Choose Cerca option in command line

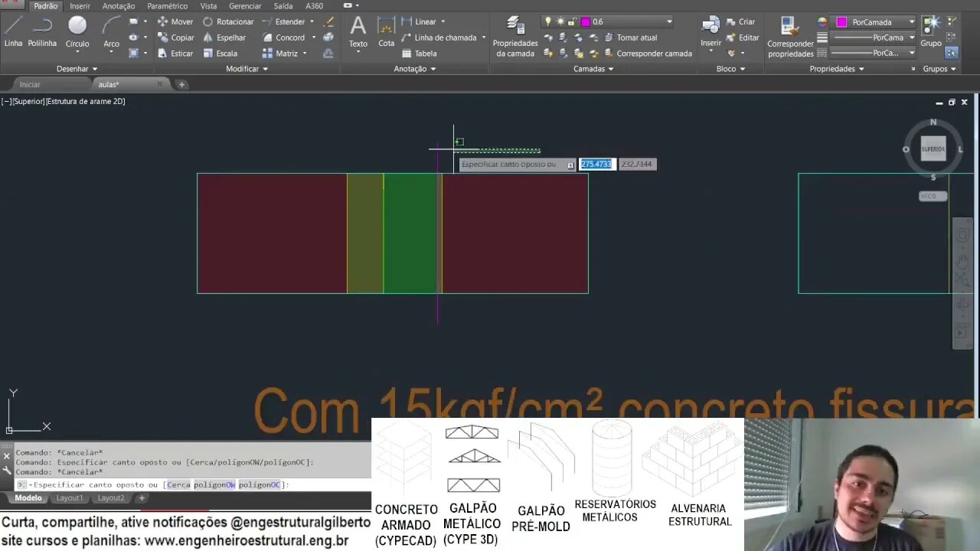pos(178,484)
